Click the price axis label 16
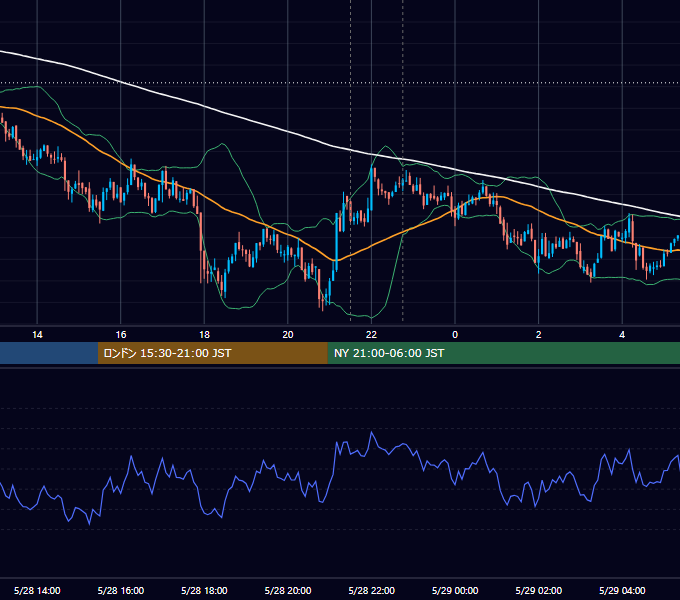Image resolution: width=680 pixels, height=600 pixels. [121, 335]
